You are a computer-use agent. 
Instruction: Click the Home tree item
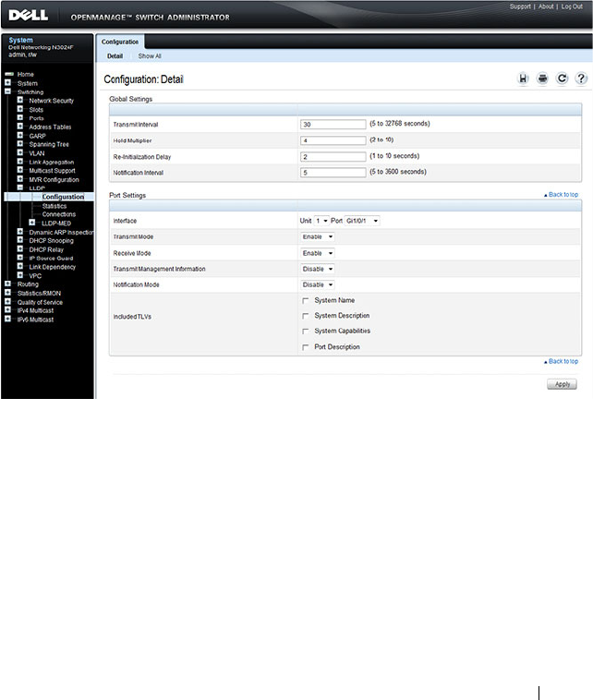pos(26,74)
